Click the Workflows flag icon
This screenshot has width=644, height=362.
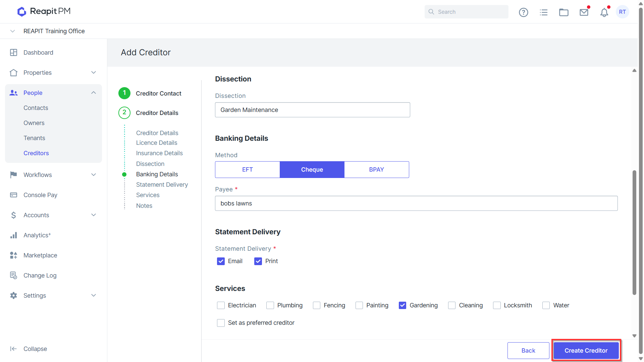tap(13, 175)
